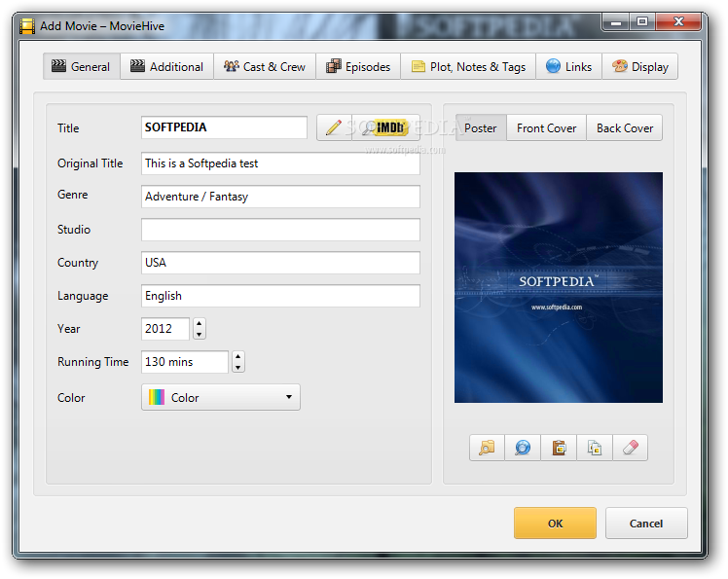
Task: Open the Display tab
Action: coord(639,66)
